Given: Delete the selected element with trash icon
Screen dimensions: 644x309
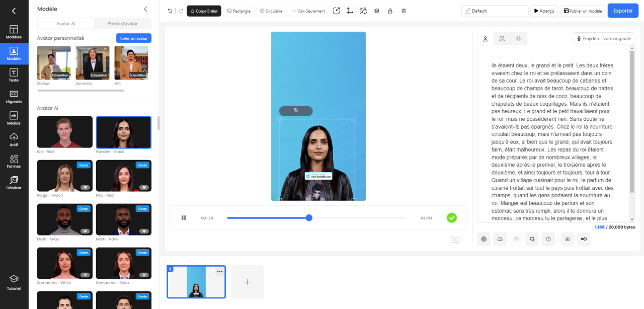Looking at the screenshot, I should (x=404, y=11).
